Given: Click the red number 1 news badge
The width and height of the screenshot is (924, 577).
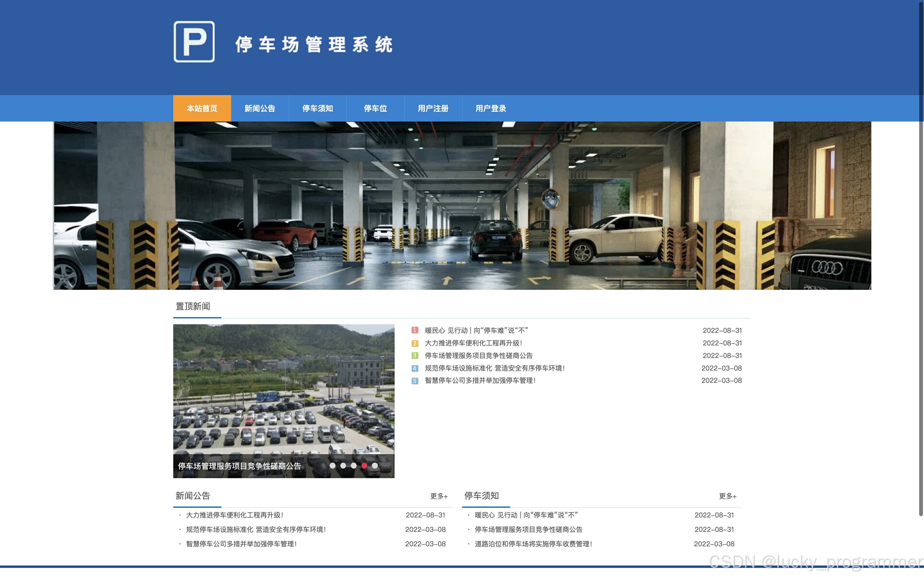Looking at the screenshot, I should (x=415, y=330).
